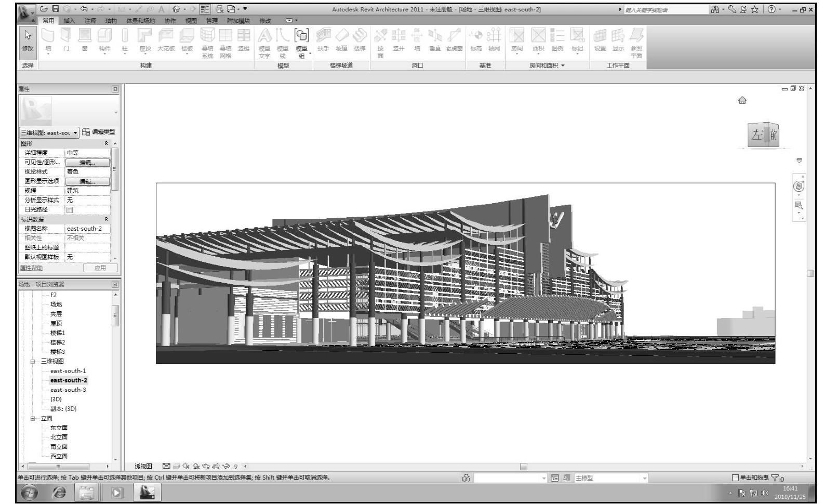
Task: Open the 属性帮助 link
Action: click(x=32, y=268)
